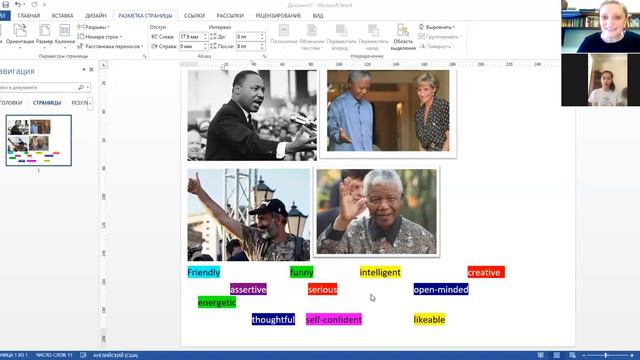This screenshot has width=640, height=360.
Task: Click the word "intelligent"
Action: pyautogui.click(x=380, y=272)
